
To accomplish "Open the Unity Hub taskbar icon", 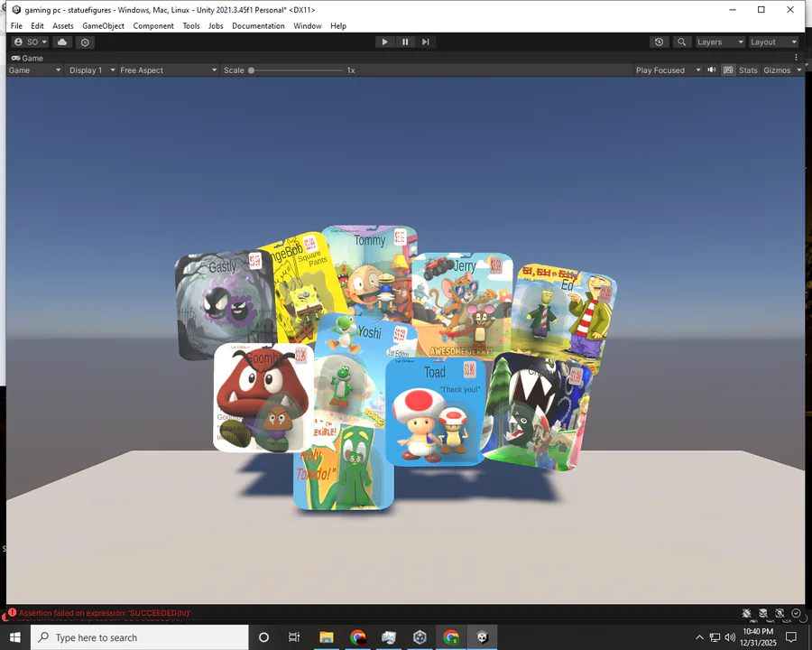I will coord(420,637).
